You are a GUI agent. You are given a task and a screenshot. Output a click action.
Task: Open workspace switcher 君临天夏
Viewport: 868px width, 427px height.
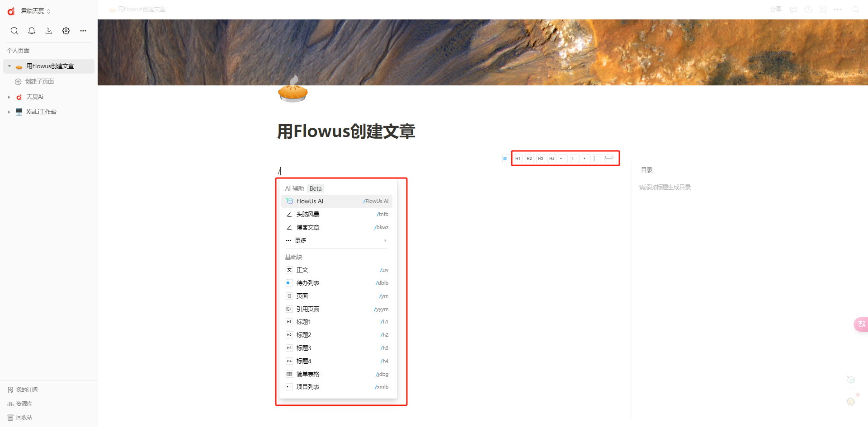click(x=35, y=11)
